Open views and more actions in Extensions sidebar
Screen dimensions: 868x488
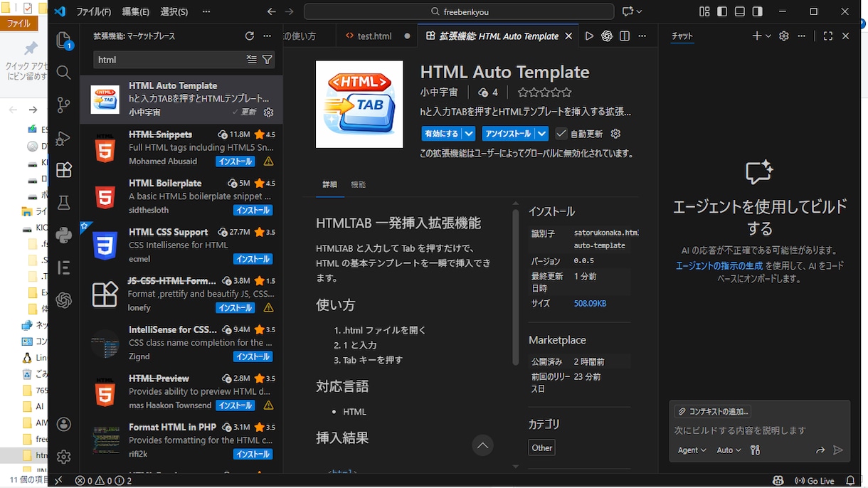268,36
